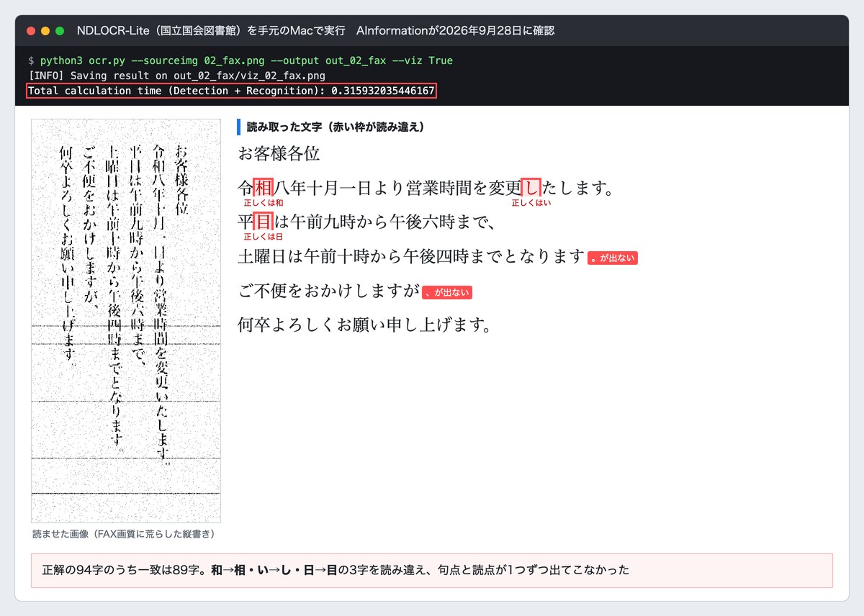Viewport: 864px width, 616px height.
Task: Click the heading 読み取った文字
Action: [x=336, y=127]
